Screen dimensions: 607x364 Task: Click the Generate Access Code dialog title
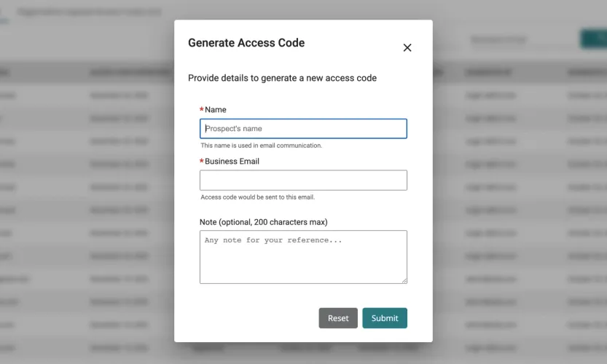(x=246, y=43)
